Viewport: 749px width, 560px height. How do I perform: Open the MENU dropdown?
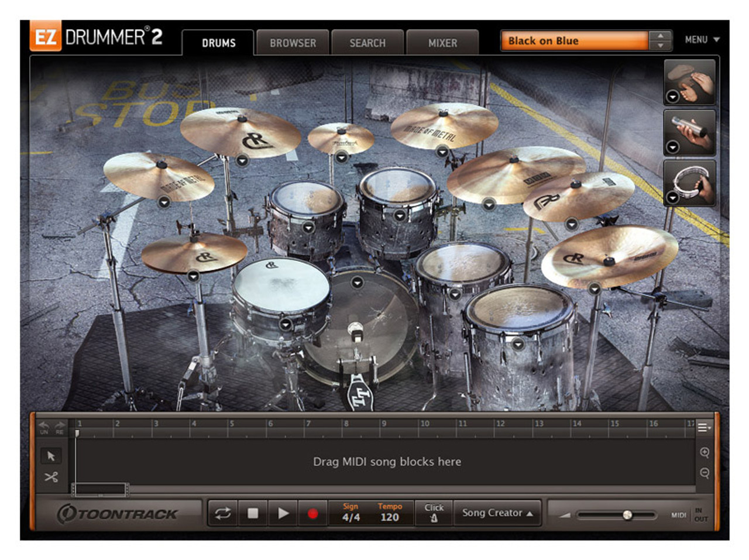click(702, 40)
